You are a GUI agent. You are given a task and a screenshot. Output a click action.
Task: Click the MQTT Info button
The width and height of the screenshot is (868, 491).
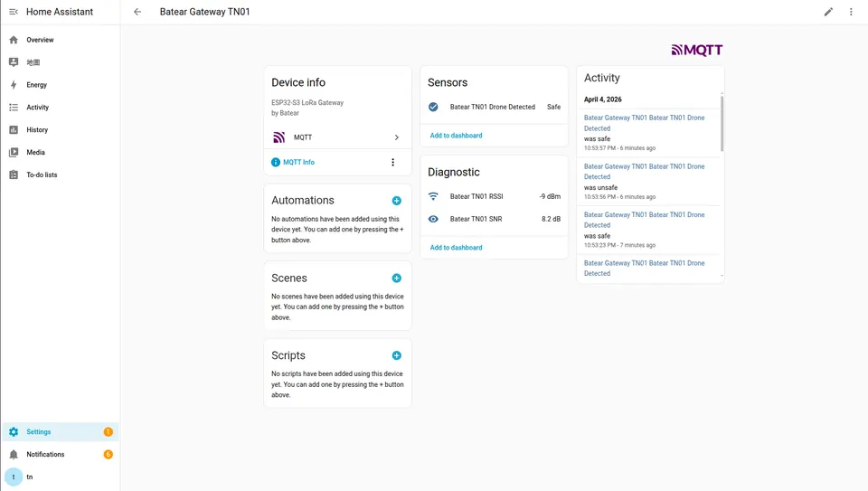(293, 162)
